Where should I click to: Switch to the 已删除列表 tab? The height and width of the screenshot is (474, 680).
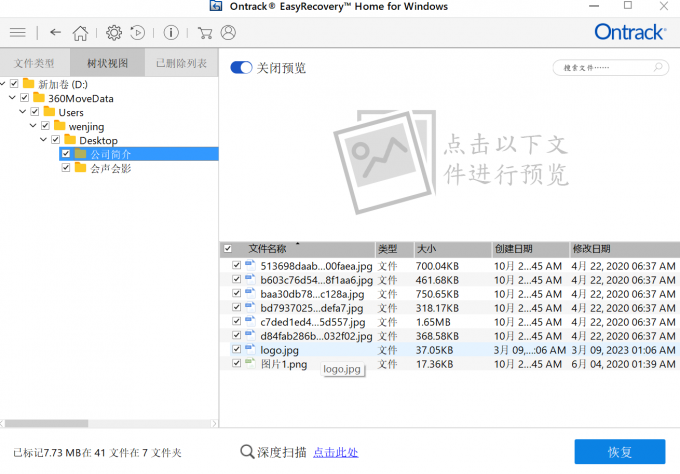181,63
